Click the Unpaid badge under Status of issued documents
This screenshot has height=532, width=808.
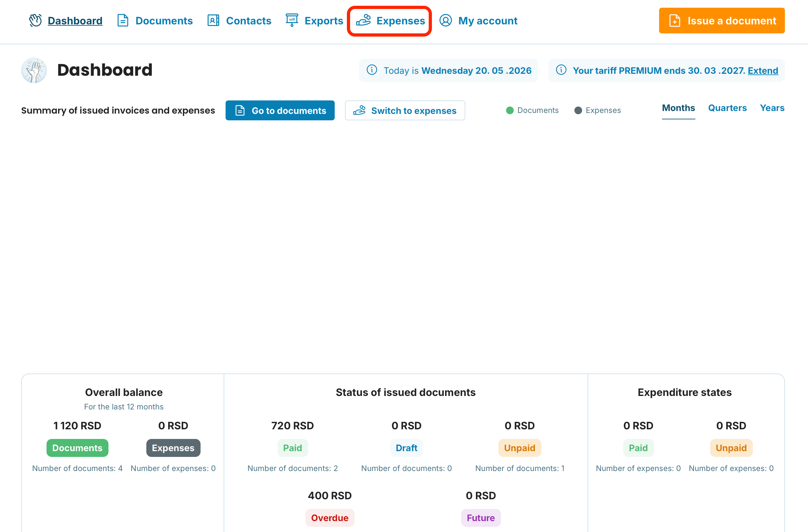coord(520,448)
